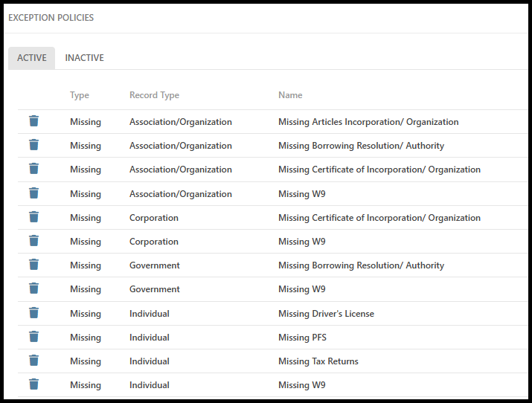Click trash icon for Association/Organization Missing Certificate row
This screenshot has height=403, width=532.
(x=33, y=169)
